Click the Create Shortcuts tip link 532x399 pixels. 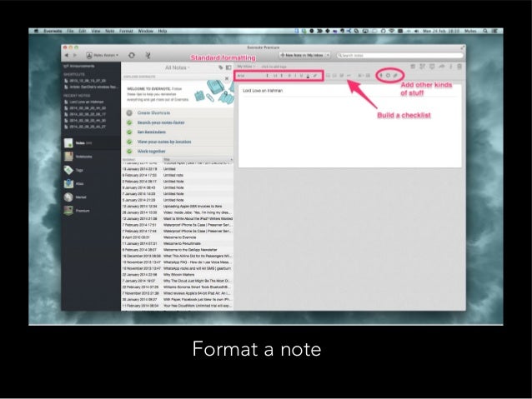(x=153, y=113)
